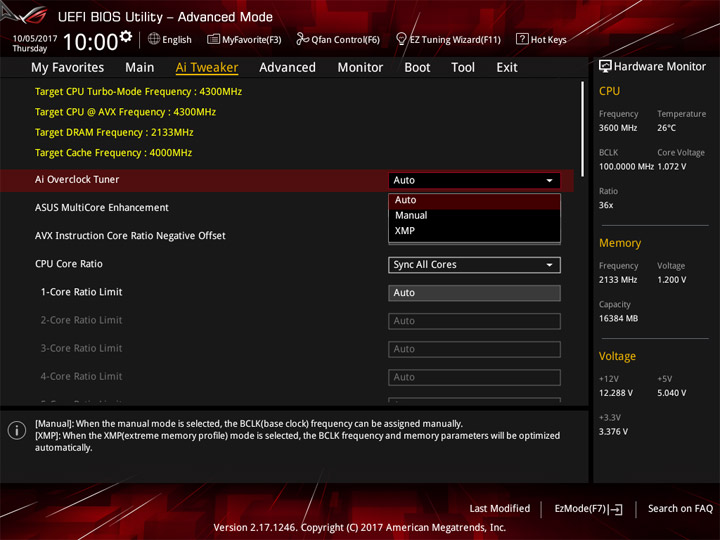This screenshot has width=720, height=540.
Task: Switch to the Boot tab
Action: click(x=417, y=68)
